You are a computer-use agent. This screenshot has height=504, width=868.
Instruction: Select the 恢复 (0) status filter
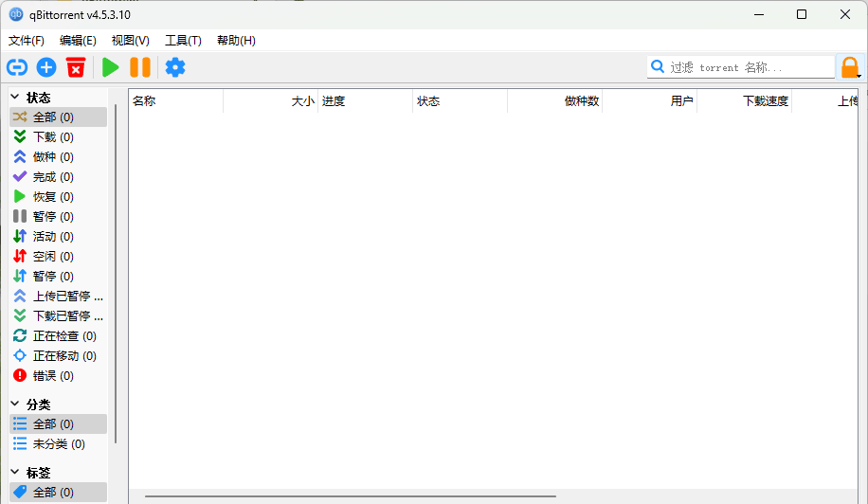(x=58, y=197)
